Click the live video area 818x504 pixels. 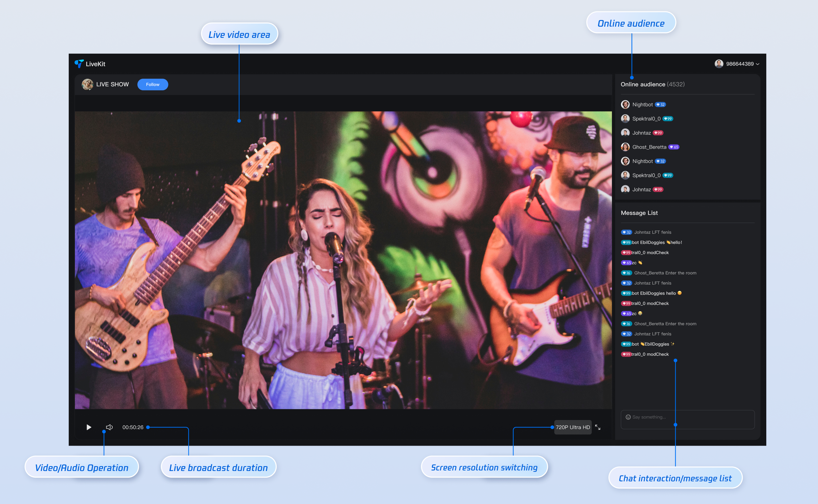[x=343, y=260]
